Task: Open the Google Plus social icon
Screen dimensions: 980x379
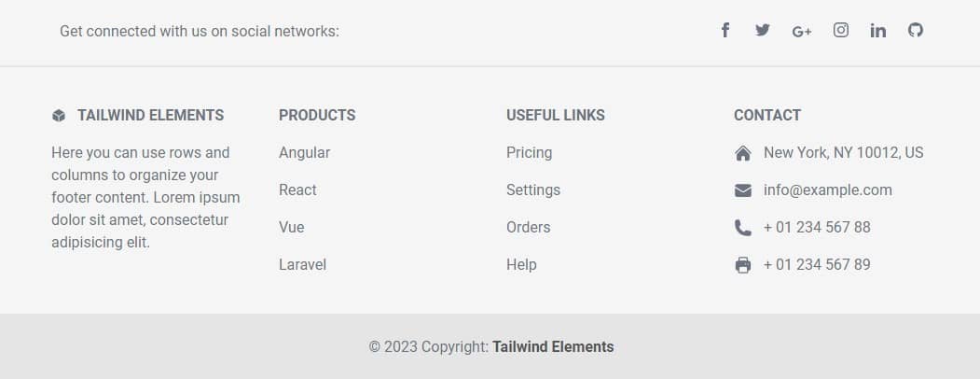Action: click(801, 31)
